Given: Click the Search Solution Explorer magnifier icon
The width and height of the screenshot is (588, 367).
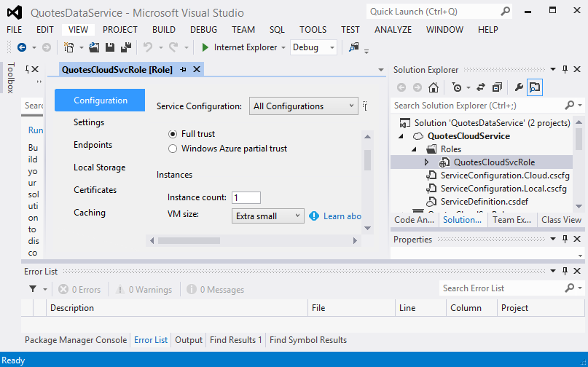Looking at the screenshot, I should point(569,106).
